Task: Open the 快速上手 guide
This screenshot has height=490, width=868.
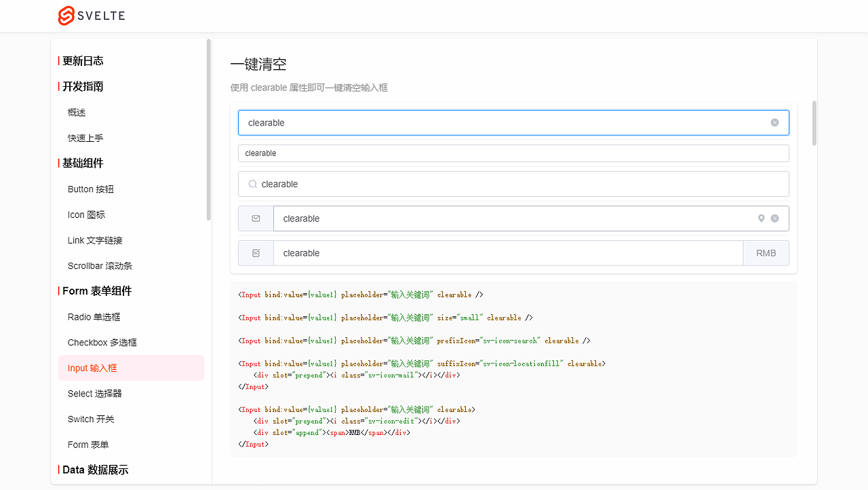Action: click(84, 137)
